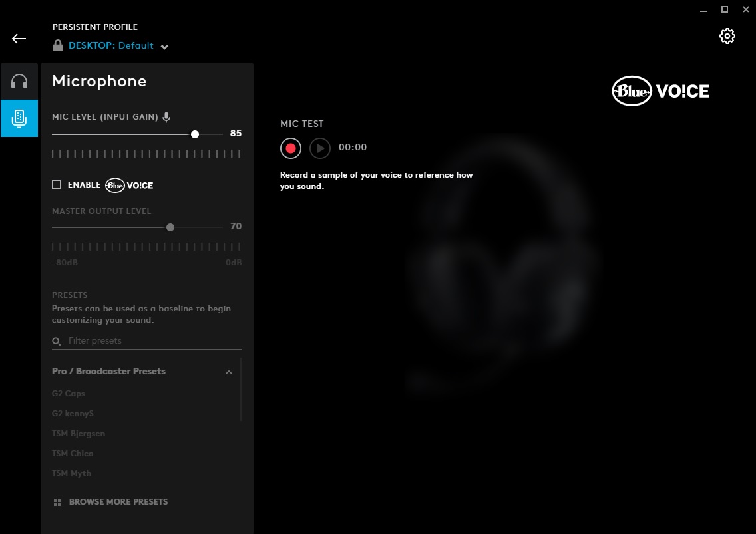The height and width of the screenshot is (534, 756).
Task: Open settings with the gear icon
Action: (727, 36)
